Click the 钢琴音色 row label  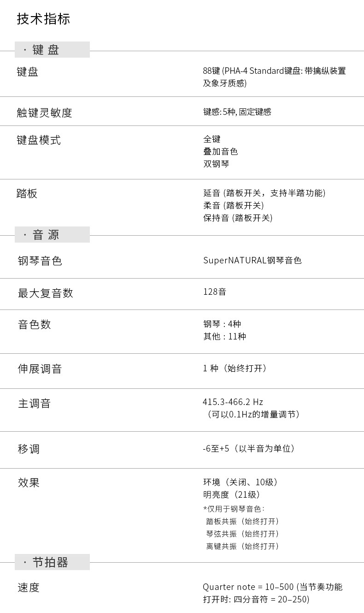click(x=40, y=261)
